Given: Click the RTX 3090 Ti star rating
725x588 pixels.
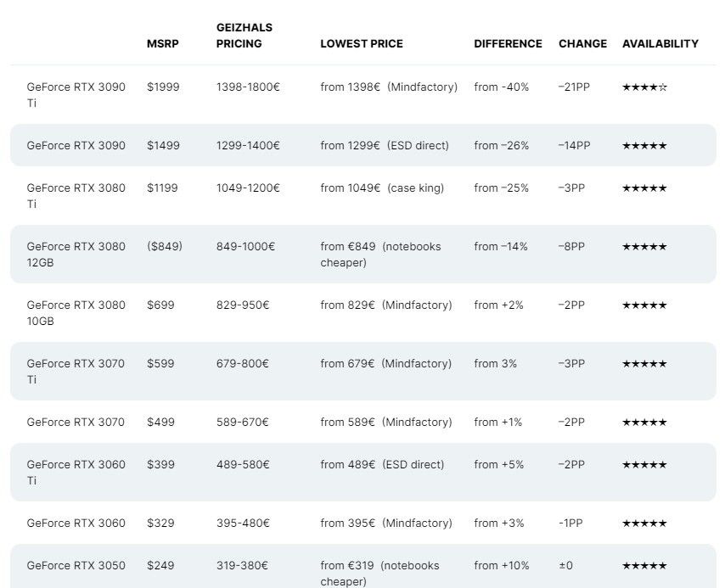Looking at the screenshot, I should point(644,87).
